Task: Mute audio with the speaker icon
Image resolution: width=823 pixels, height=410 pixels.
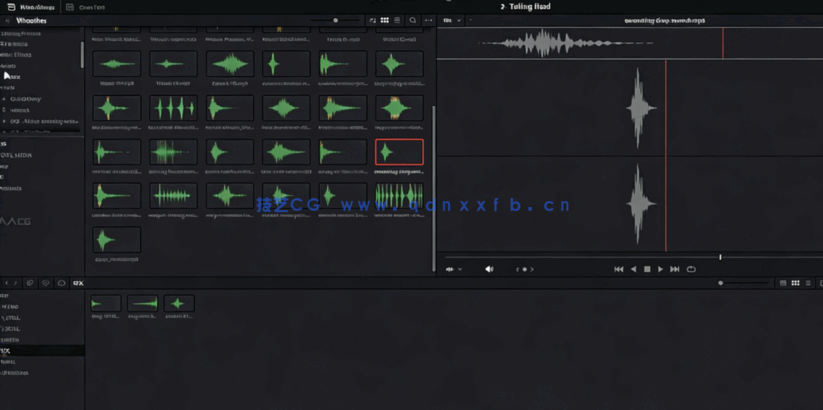Action: click(x=489, y=269)
